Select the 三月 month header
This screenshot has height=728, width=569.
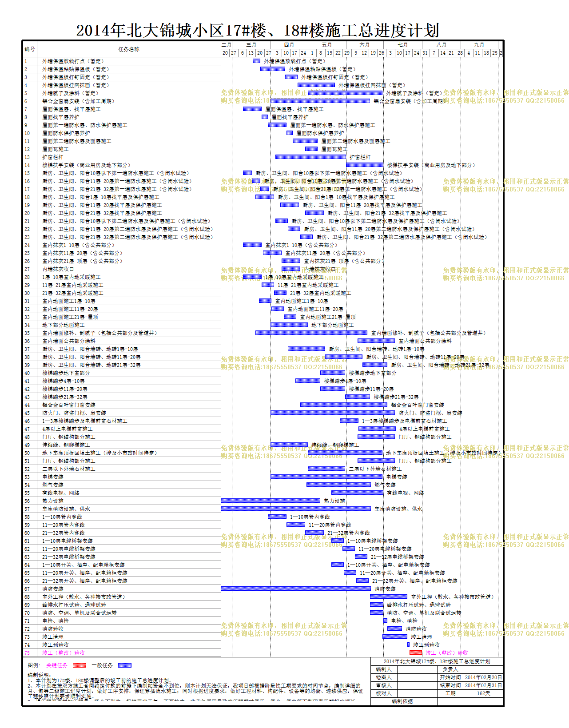[251, 45]
